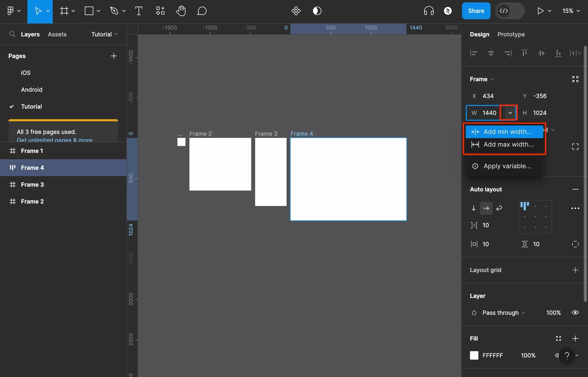
Task: Switch to Prototype tab
Action: click(x=511, y=34)
